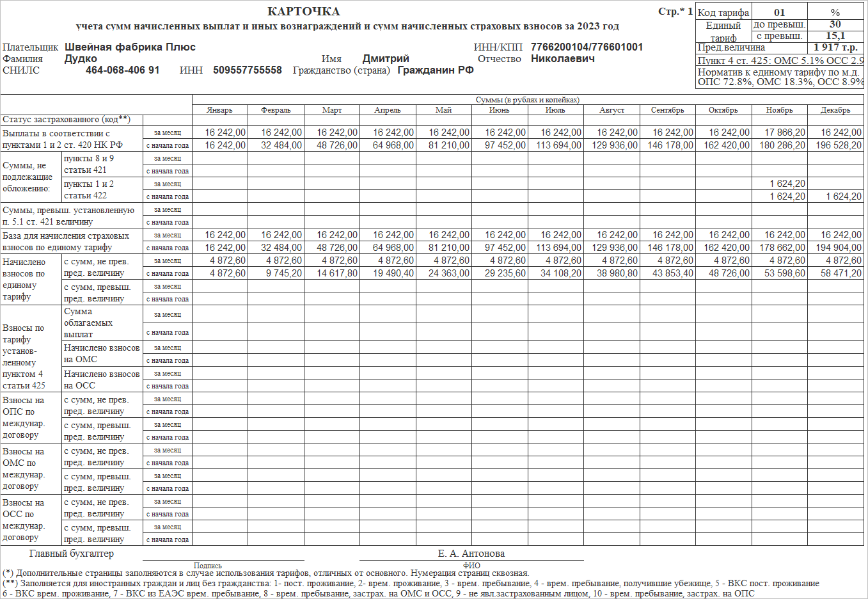Click July accrued cumulative 34 108,20
868x599 pixels.
click(561, 273)
